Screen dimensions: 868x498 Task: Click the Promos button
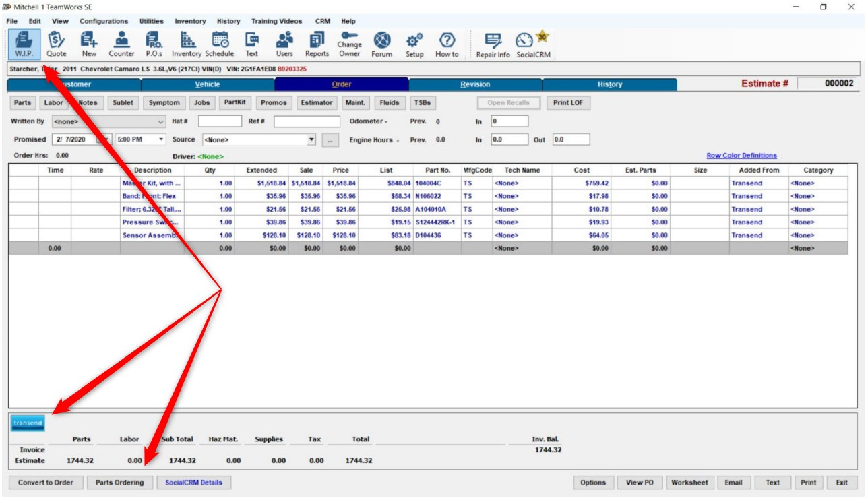click(274, 103)
